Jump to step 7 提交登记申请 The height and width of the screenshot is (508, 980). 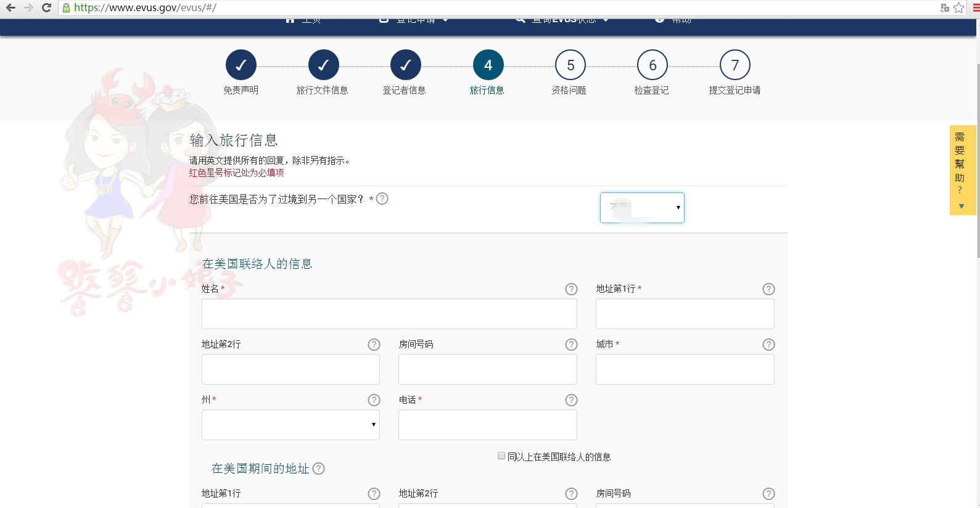(735, 65)
